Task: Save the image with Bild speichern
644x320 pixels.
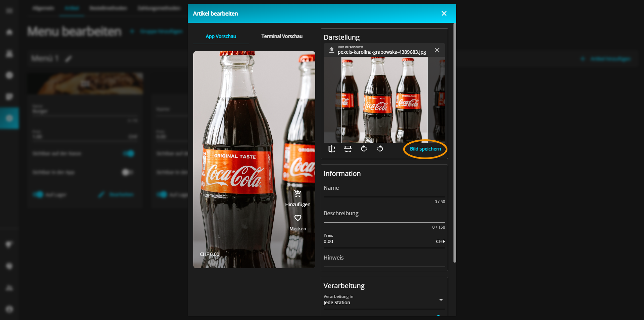Action: [x=425, y=149]
